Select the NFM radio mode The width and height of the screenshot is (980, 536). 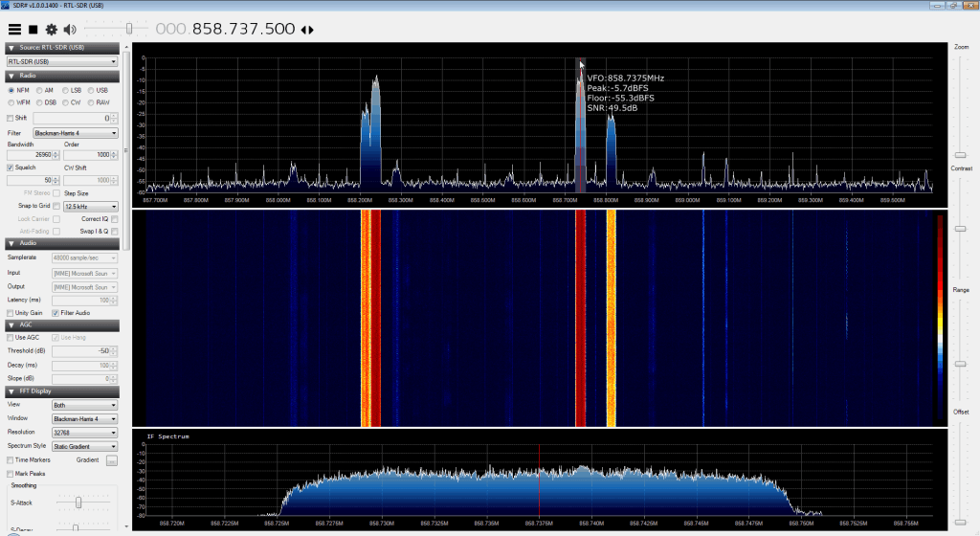pyautogui.click(x=11, y=91)
